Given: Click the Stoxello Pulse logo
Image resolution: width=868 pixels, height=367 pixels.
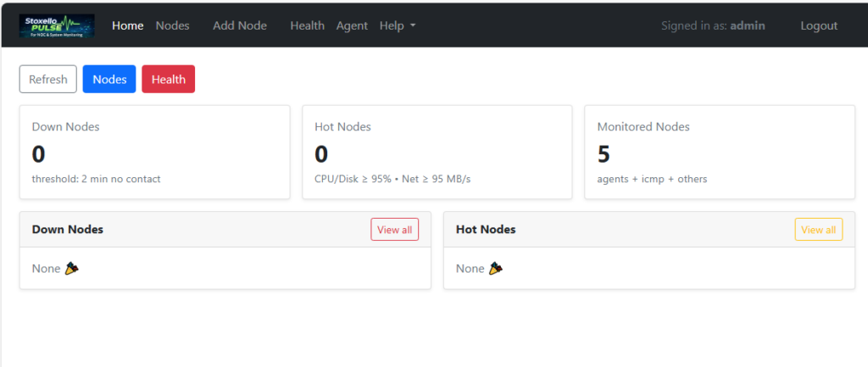Looking at the screenshot, I should click(57, 25).
